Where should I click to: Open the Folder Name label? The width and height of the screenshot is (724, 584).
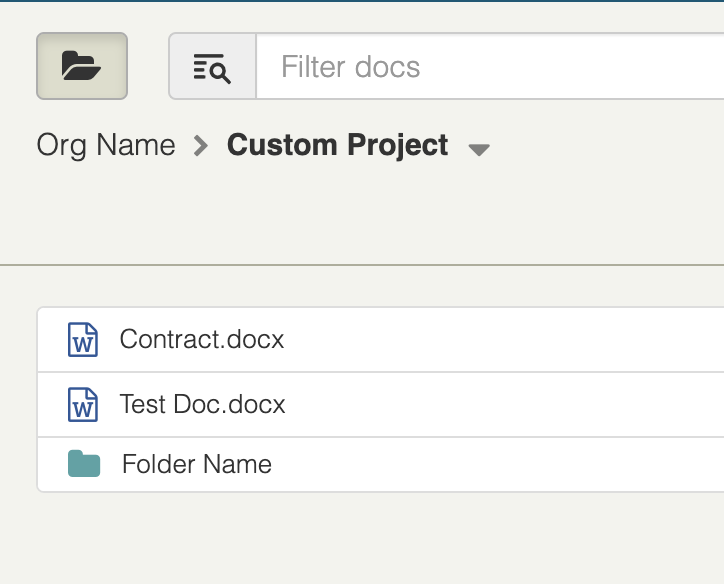197,464
